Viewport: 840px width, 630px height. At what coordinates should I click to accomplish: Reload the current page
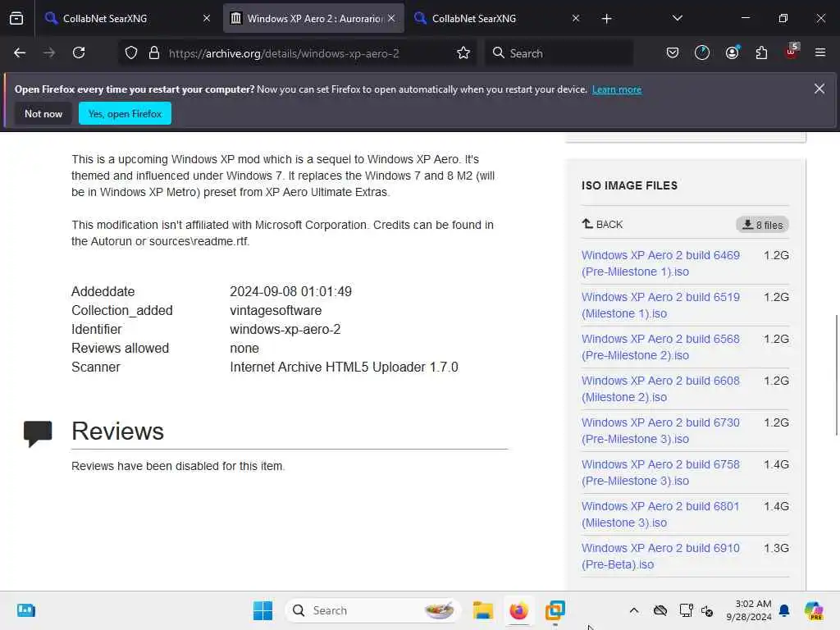(79, 53)
